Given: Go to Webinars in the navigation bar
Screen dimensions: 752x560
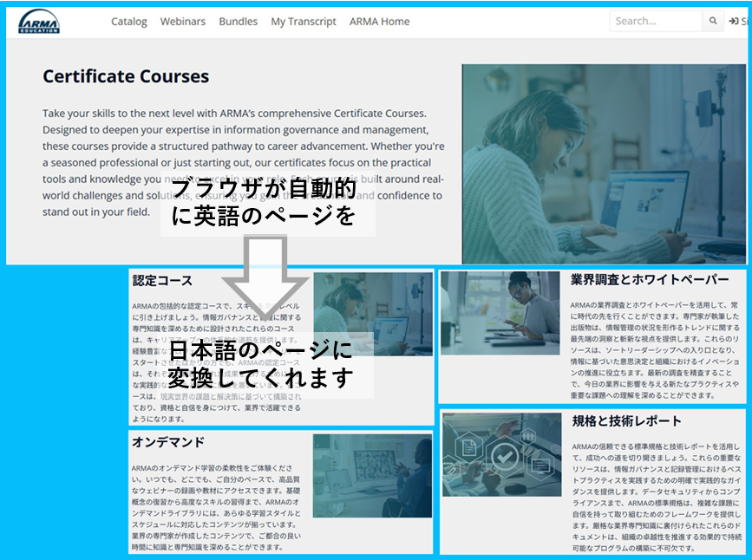Looking at the screenshot, I should pyautogui.click(x=183, y=22).
